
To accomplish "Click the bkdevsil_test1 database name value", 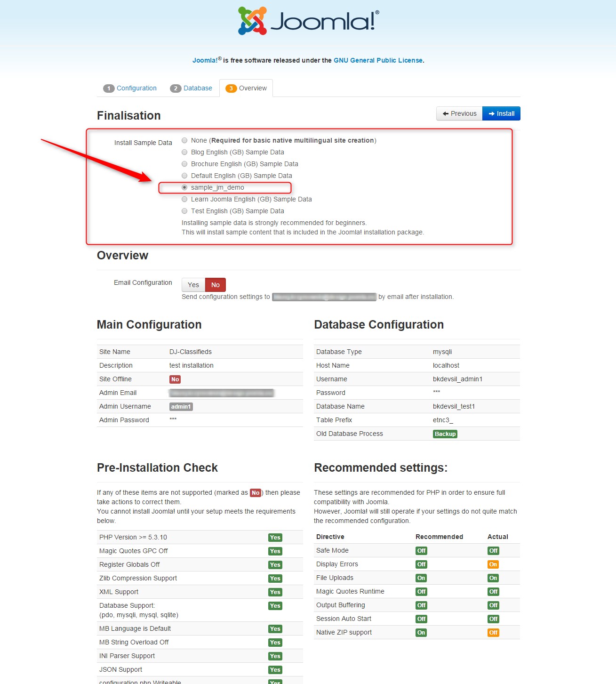I will point(454,406).
